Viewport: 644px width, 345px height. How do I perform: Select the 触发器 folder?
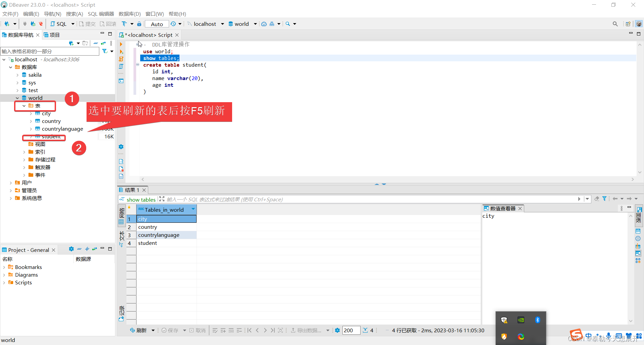point(43,167)
